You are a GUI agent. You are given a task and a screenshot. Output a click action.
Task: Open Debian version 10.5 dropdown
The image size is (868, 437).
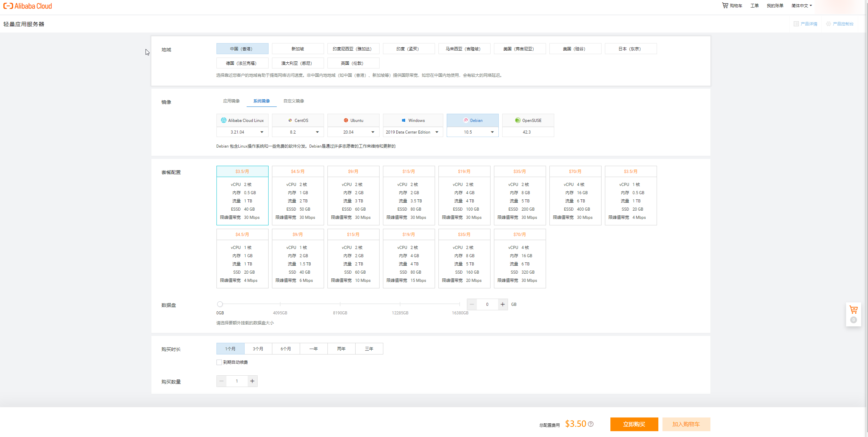point(472,132)
